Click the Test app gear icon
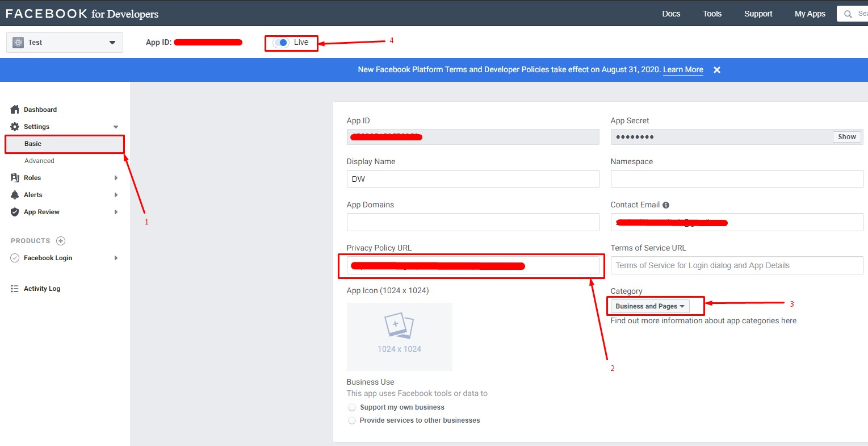This screenshot has width=868, height=446. (18, 43)
